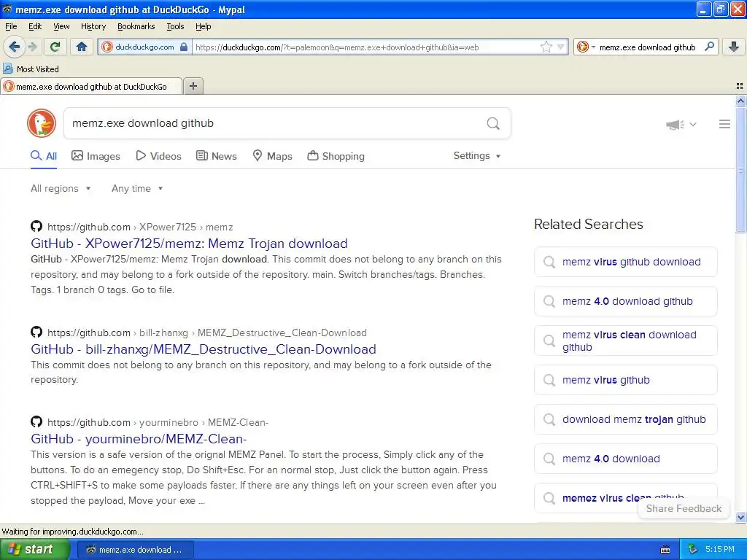Screen dimensions: 747x560
Task: Bookmark this page with the star
Action: [546, 47]
